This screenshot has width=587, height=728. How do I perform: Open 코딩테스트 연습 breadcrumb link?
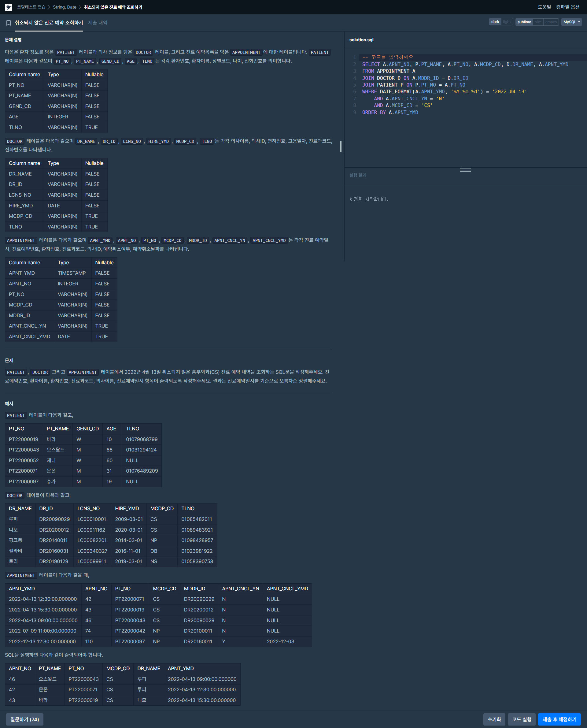point(31,7)
